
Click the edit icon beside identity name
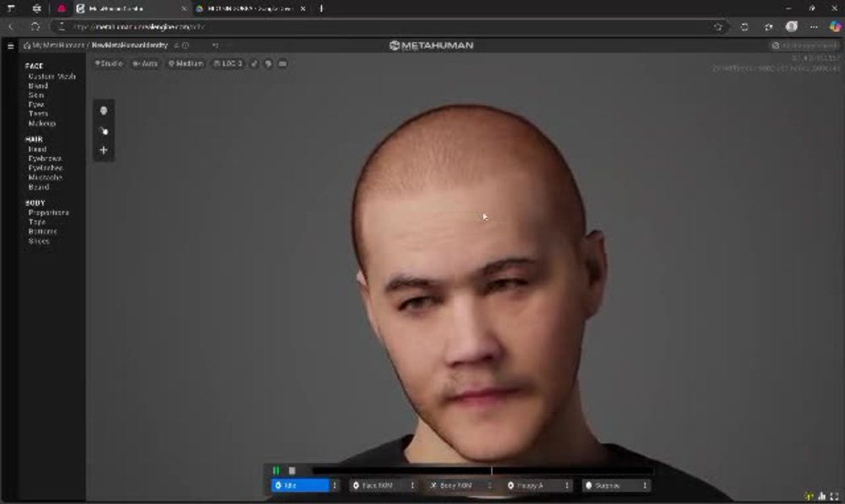coord(177,46)
